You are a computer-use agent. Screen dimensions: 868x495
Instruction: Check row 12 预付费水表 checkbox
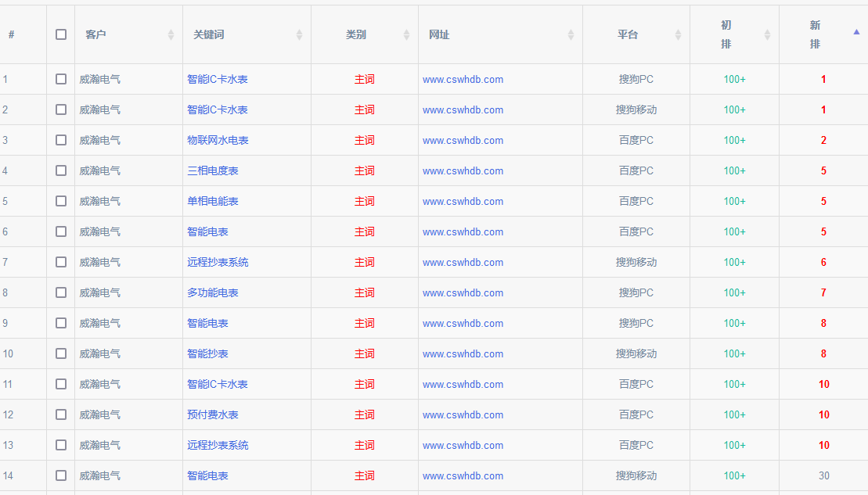[61, 414]
